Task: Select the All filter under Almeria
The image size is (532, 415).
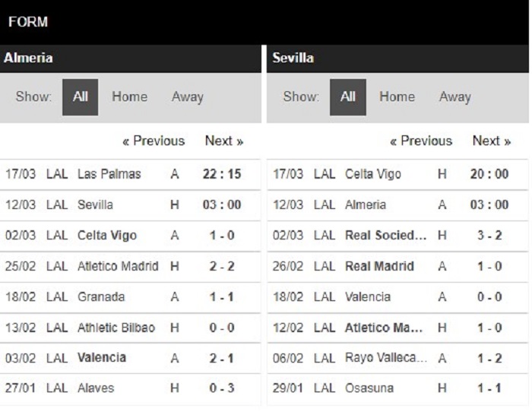Action: point(80,97)
